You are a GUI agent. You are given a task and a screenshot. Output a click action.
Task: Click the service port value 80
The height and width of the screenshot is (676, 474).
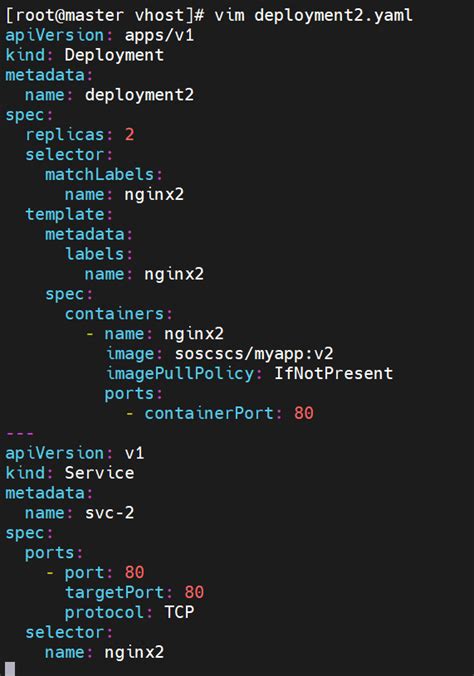(x=134, y=572)
